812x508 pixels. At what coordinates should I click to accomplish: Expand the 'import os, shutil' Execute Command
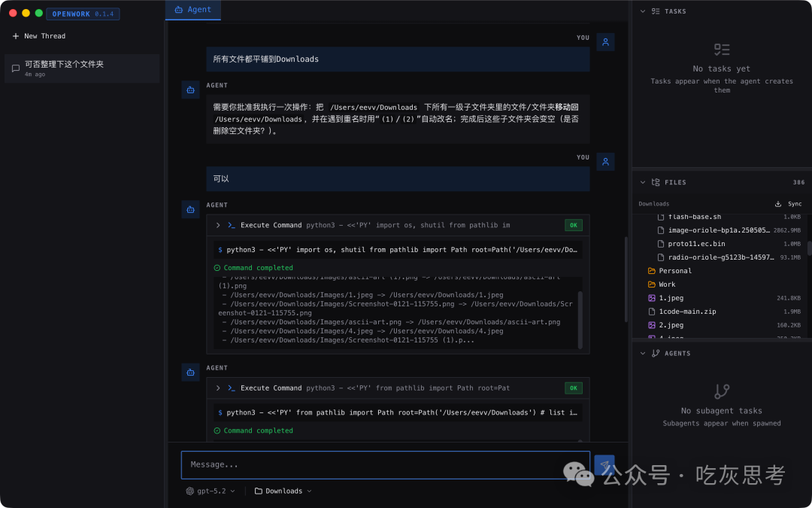(218, 226)
